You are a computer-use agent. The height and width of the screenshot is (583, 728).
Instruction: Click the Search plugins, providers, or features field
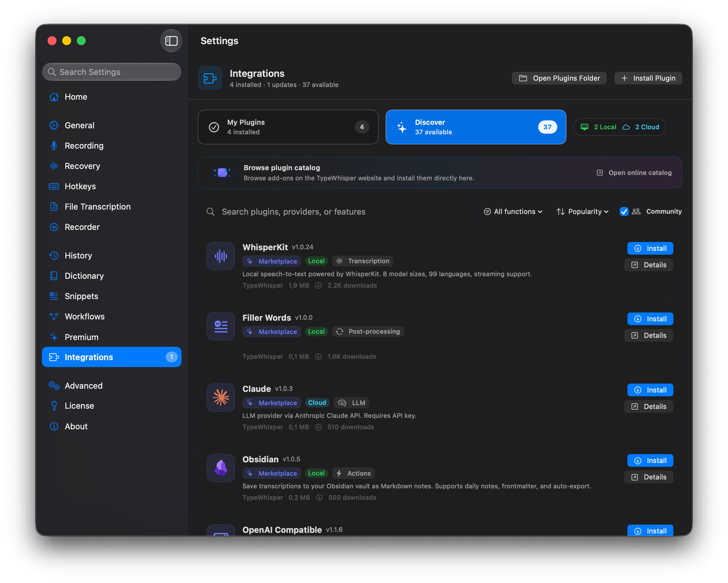click(x=338, y=212)
